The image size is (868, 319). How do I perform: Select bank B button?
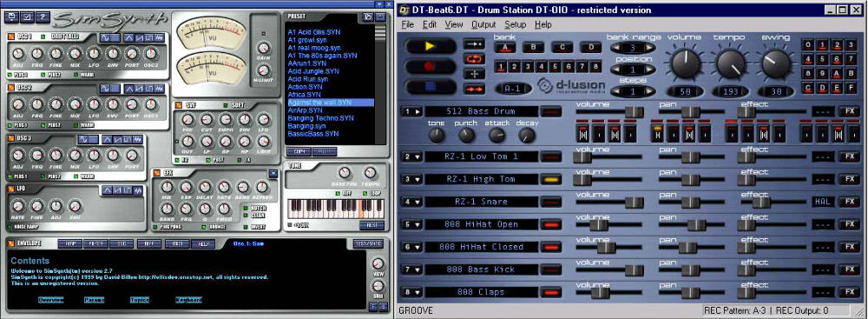(x=533, y=48)
